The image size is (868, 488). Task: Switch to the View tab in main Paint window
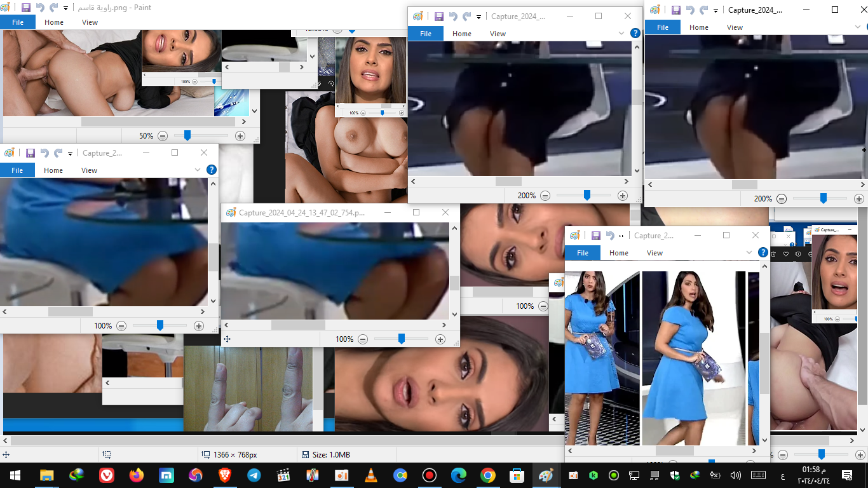click(90, 22)
